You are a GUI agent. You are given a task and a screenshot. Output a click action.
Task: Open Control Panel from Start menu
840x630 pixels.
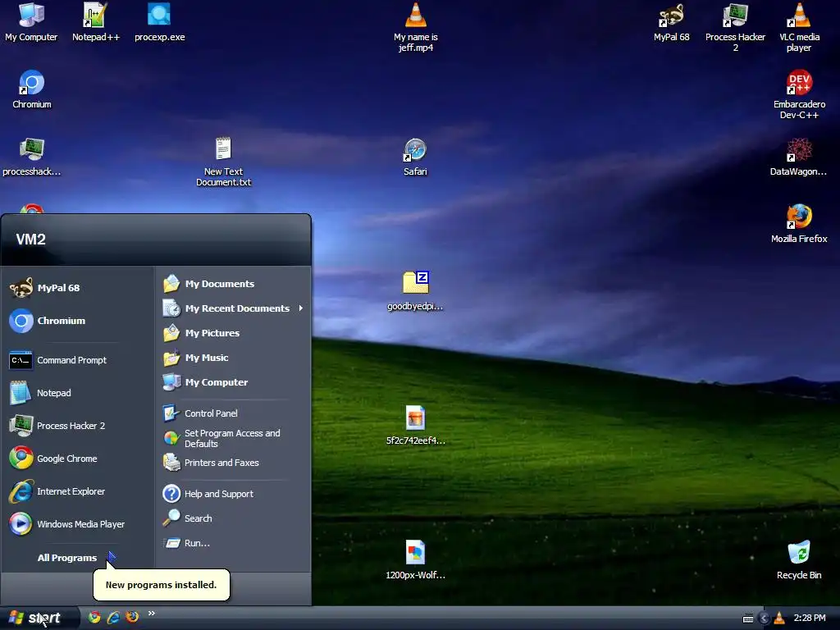point(234,413)
